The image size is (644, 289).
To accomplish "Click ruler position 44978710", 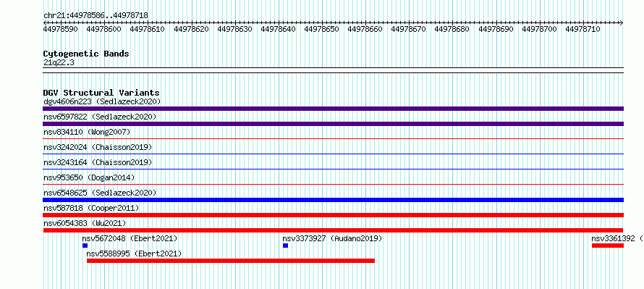I will click(x=582, y=29).
